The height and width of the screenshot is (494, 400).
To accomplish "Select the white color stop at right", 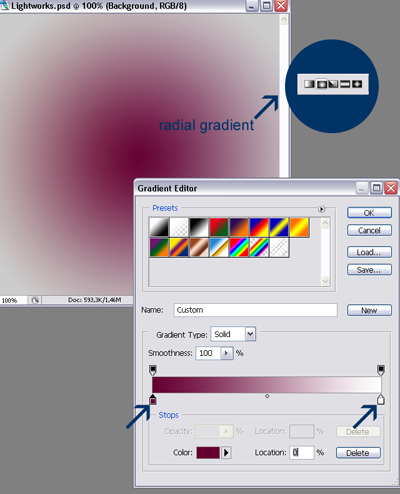I will (x=381, y=400).
